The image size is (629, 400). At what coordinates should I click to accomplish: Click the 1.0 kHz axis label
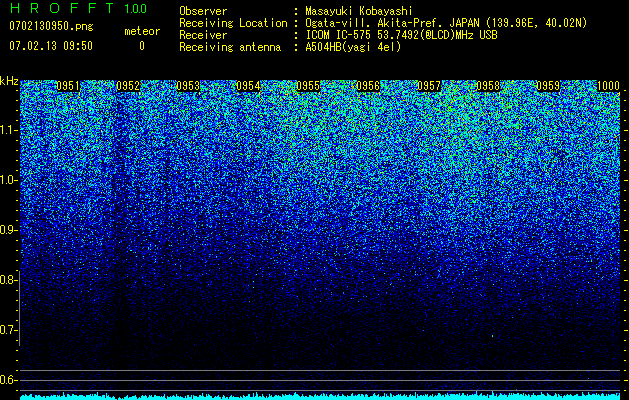tap(8, 180)
